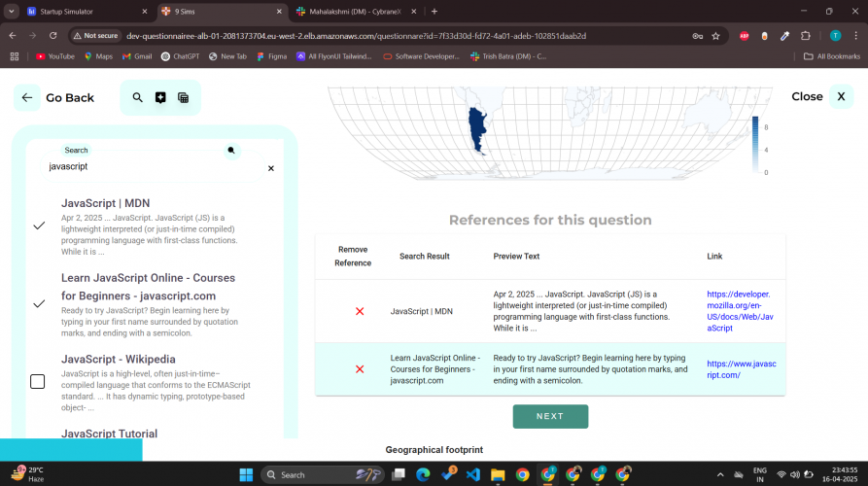Image resolution: width=868 pixels, height=486 pixels.
Task: Show hidden system tray icons
Action: tap(720, 475)
